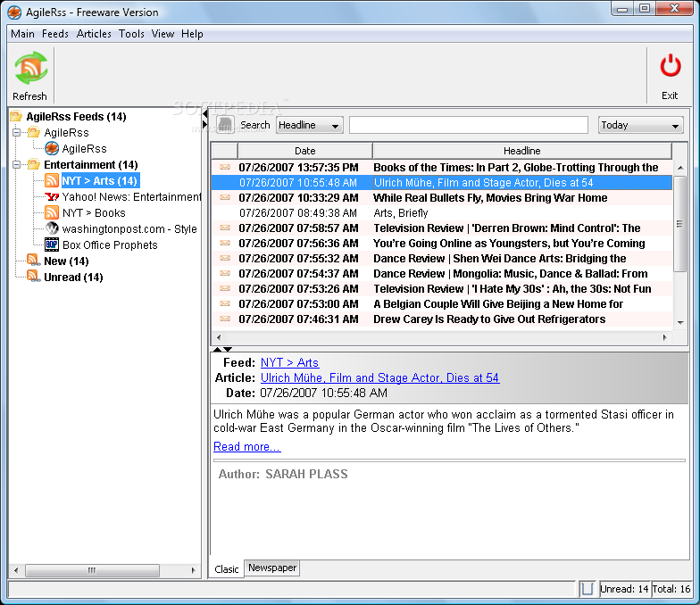The height and width of the screenshot is (605, 700).
Task: Sort articles by the Date column header
Action: [305, 151]
